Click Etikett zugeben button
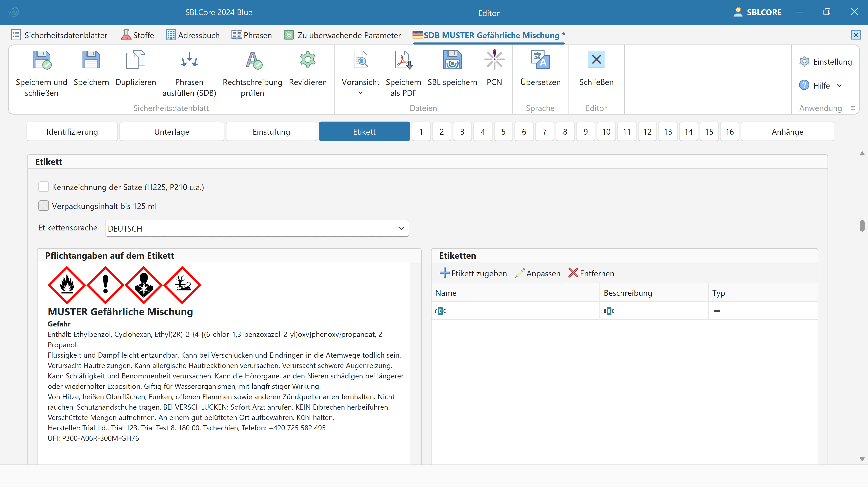This screenshot has height=488, width=868. (x=473, y=273)
